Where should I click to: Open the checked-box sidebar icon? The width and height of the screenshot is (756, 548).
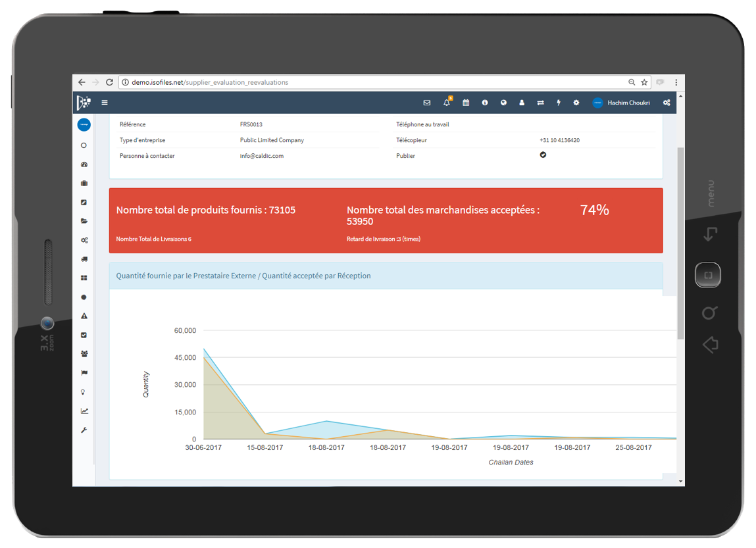(x=84, y=335)
